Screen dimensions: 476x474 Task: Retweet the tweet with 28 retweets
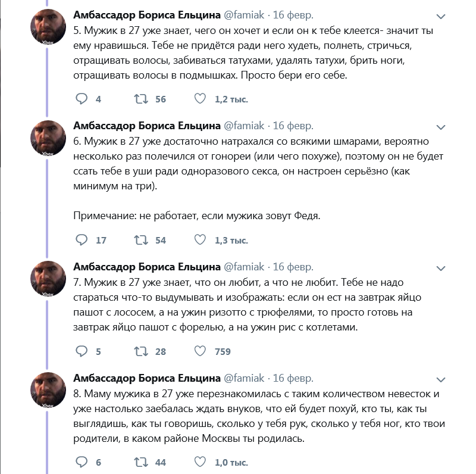tap(141, 351)
